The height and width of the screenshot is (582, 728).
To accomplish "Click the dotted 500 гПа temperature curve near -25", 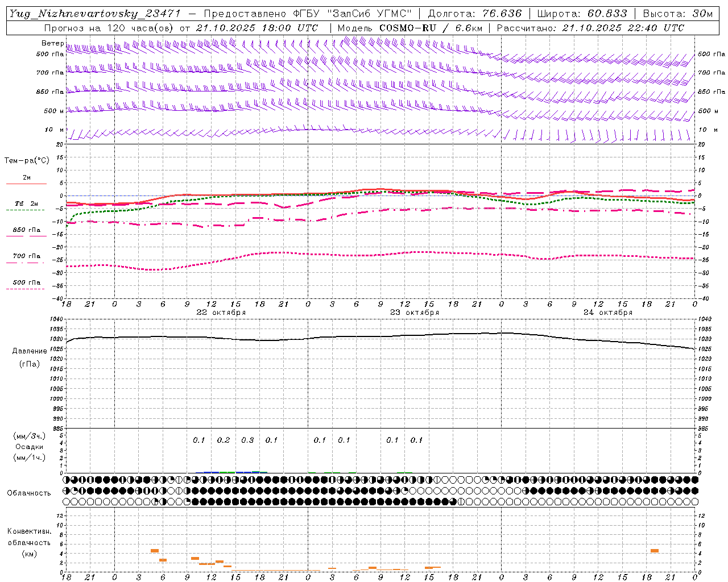I will [381, 255].
